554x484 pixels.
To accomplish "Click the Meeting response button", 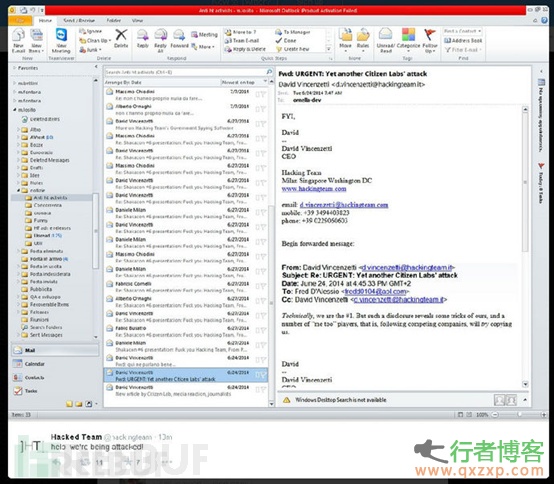I will tap(205, 34).
